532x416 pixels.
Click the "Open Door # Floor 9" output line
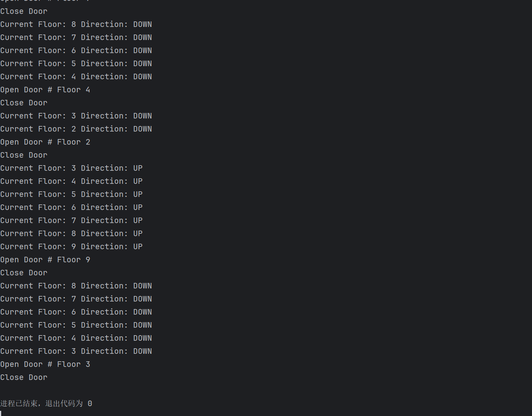[45, 260]
